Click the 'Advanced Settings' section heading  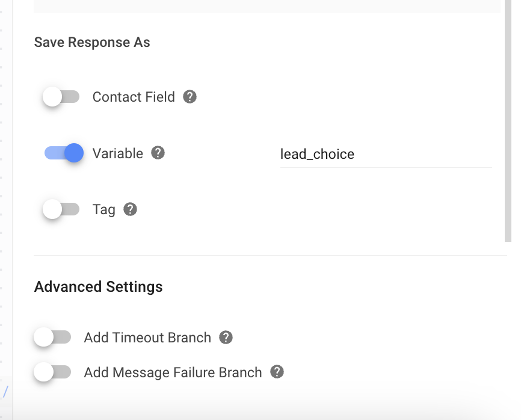(x=98, y=286)
